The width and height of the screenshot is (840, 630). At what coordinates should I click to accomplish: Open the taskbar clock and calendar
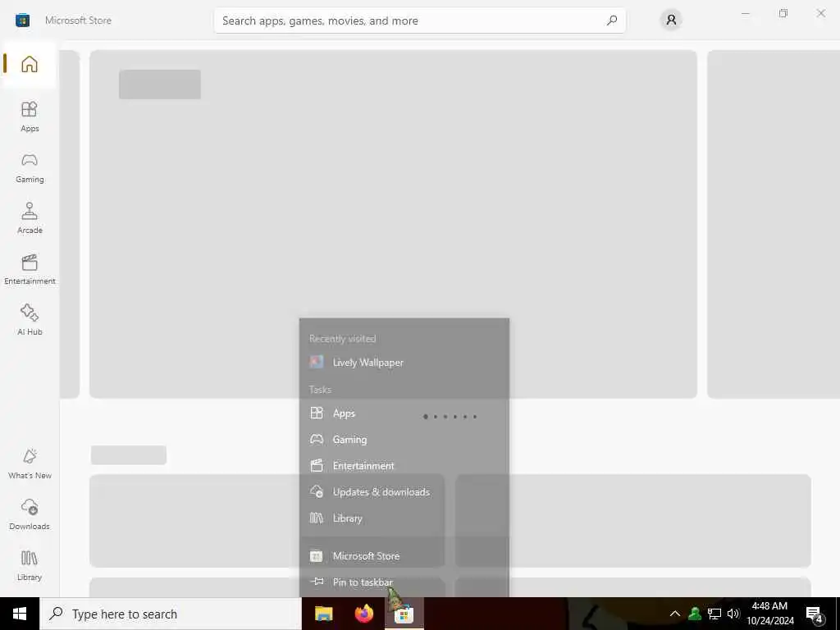pos(769,614)
